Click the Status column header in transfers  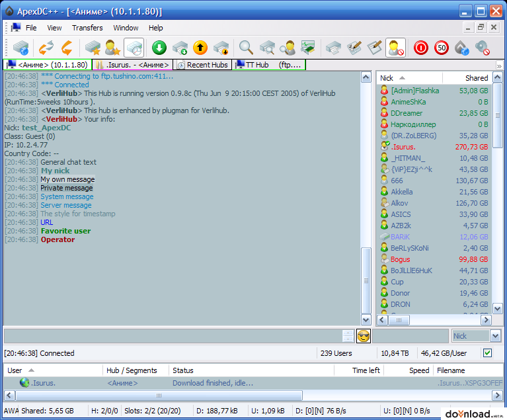point(251,370)
